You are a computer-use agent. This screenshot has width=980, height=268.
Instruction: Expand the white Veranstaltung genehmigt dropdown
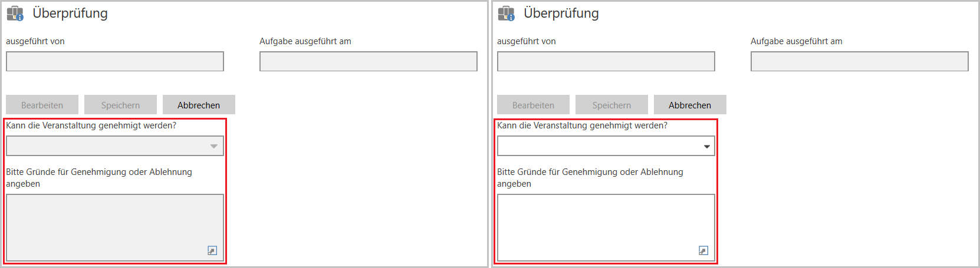coord(706,146)
